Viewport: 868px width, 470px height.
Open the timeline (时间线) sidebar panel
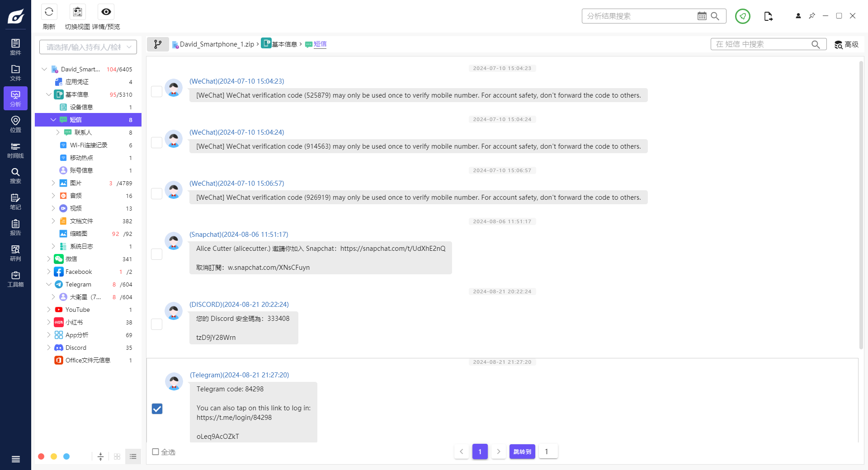(x=15, y=150)
